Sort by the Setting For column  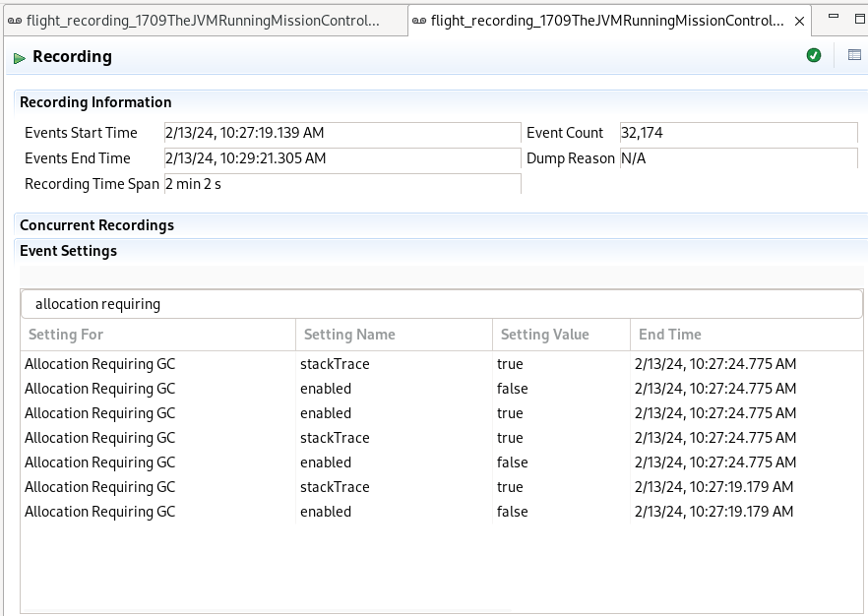[x=157, y=335]
